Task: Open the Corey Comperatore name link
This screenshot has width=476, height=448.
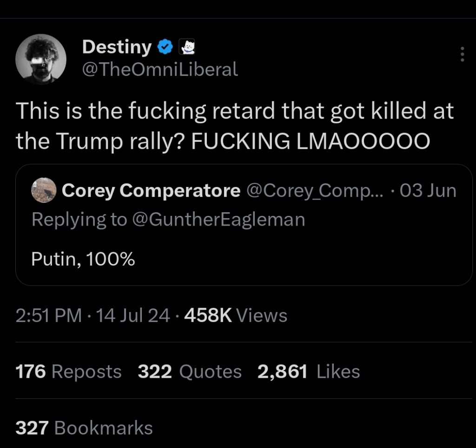Action: [151, 190]
